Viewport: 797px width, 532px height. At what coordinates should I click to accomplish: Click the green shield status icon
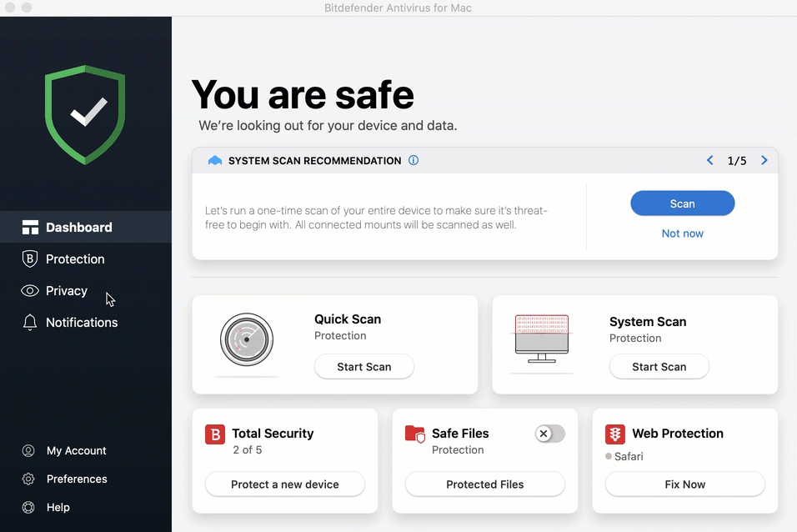click(85, 115)
